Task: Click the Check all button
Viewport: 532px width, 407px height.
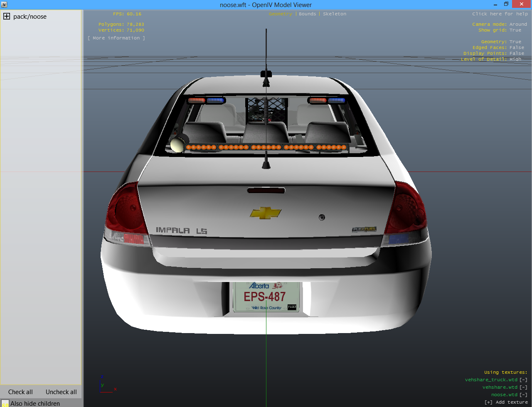Action: click(x=20, y=392)
